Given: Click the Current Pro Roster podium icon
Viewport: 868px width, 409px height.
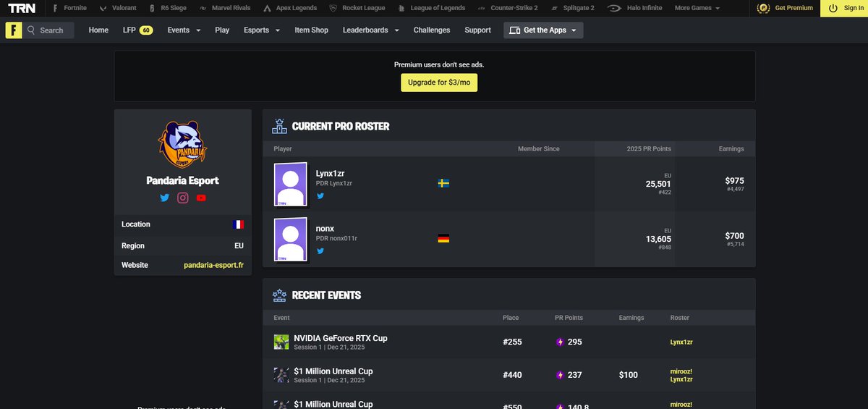Looking at the screenshot, I should pyautogui.click(x=279, y=127).
